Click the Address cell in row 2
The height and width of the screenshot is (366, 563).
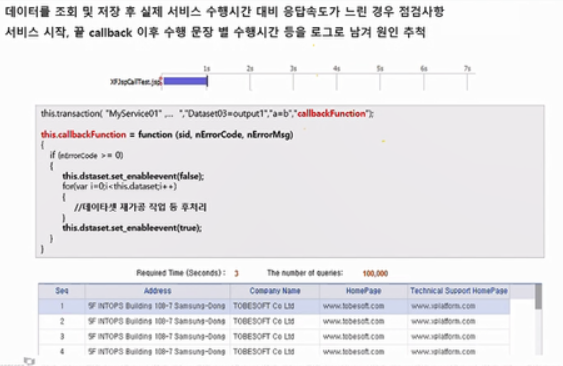(x=157, y=321)
